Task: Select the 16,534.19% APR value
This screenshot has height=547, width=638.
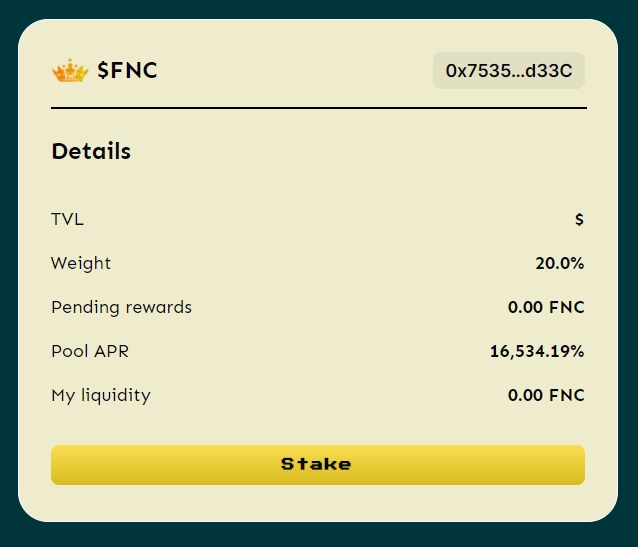Action: point(536,352)
